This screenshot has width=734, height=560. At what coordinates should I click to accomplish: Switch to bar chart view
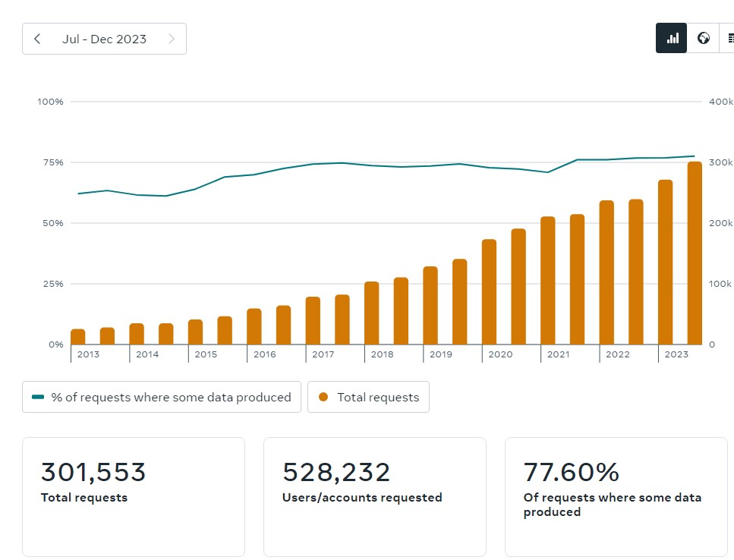(671, 38)
